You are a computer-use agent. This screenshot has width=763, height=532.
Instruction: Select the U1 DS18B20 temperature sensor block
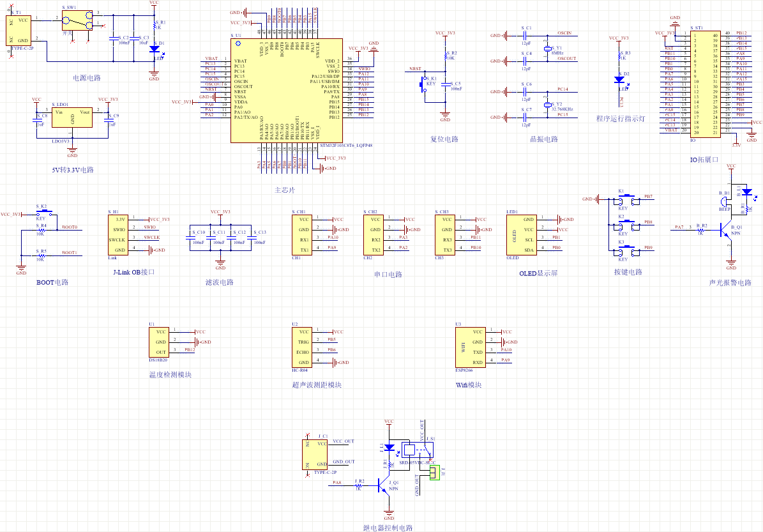point(159,342)
